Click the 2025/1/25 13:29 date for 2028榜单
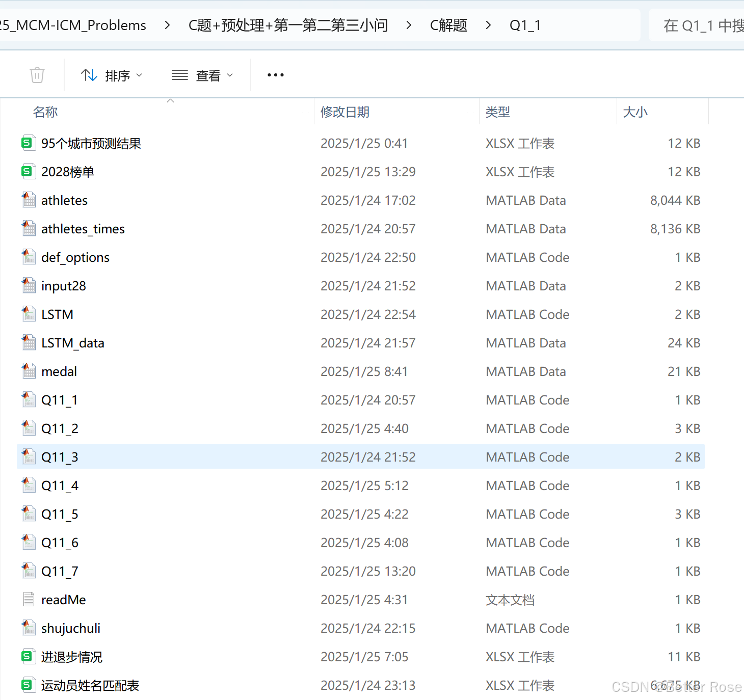Screen dimensions: 744x700 click(x=368, y=172)
